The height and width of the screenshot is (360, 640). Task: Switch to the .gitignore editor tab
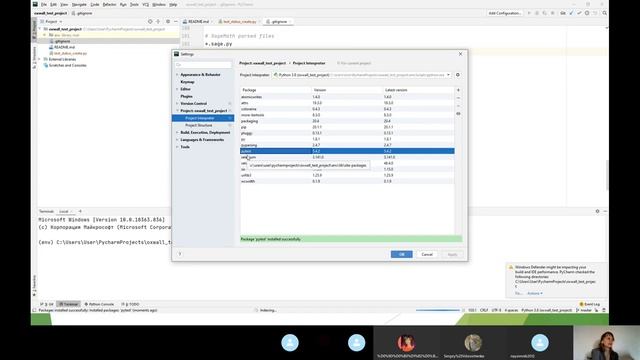pyautogui.click(x=279, y=22)
